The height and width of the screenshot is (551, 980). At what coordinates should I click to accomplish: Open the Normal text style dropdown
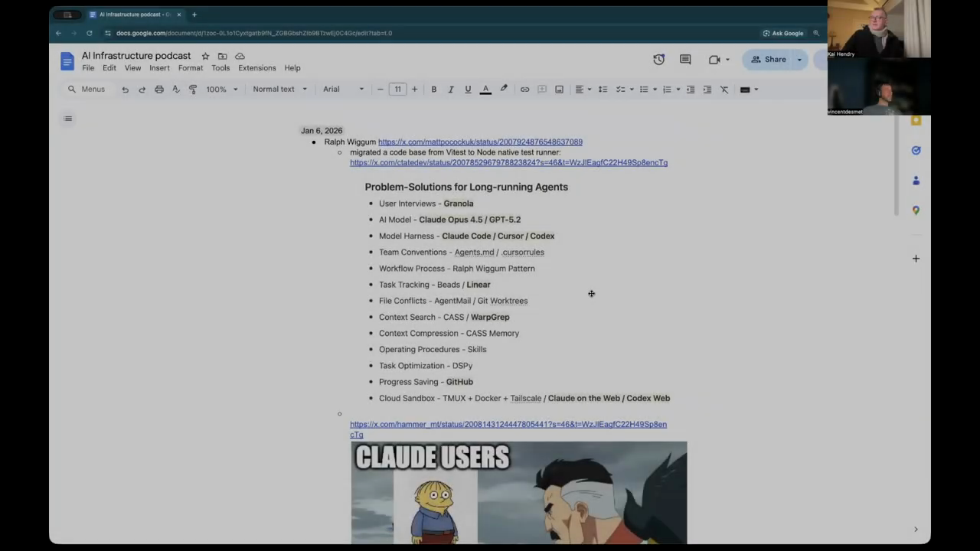coord(279,89)
